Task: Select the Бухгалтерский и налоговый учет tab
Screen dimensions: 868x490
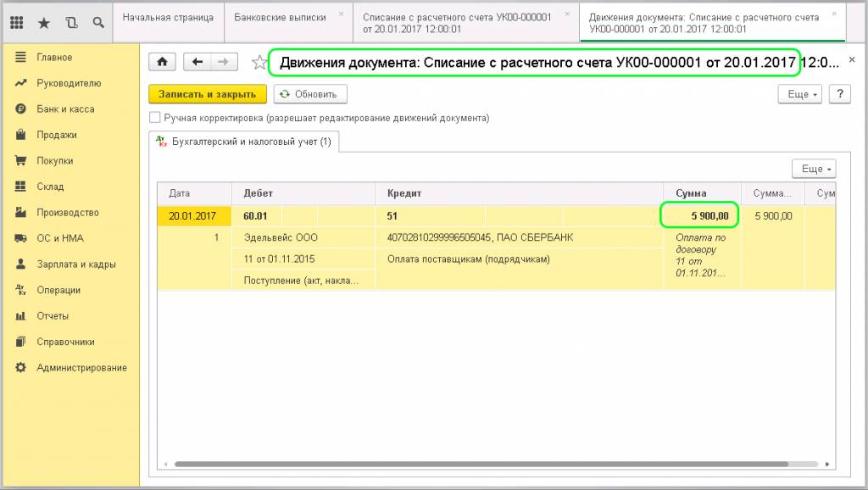Action: 244,142
